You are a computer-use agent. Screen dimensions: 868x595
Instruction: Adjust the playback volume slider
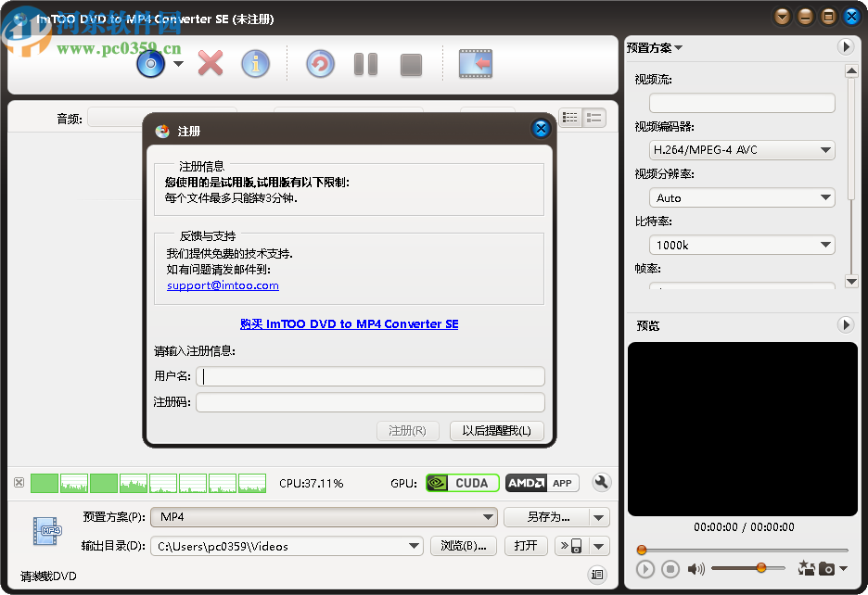point(760,568)
